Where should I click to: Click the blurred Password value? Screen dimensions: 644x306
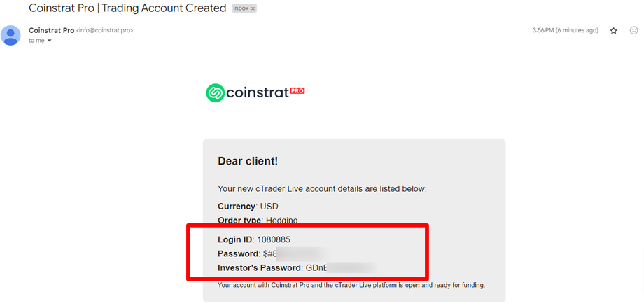pyautogui.click(x=294, y=253)
